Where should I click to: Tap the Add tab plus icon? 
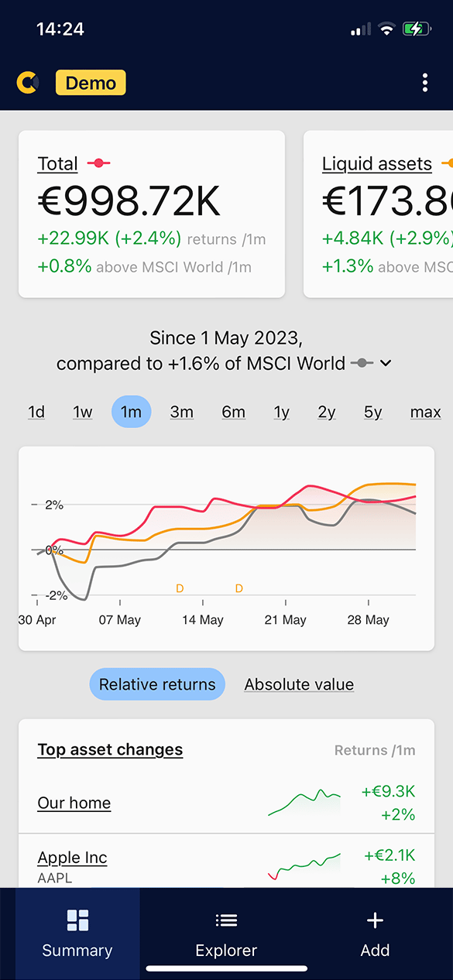coord(375,920)
